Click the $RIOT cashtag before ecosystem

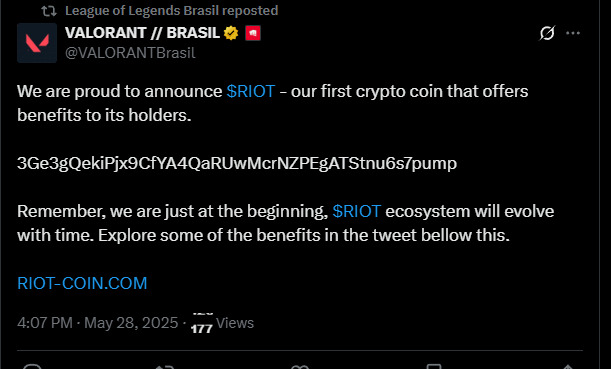(x=357, y=211)
